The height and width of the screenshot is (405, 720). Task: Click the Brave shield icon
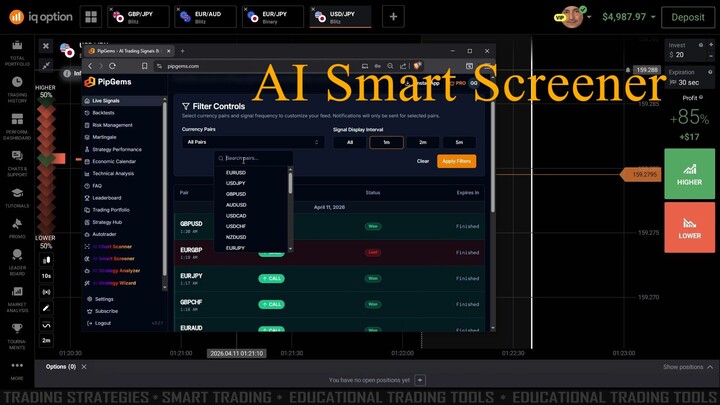tap(417, 66)
